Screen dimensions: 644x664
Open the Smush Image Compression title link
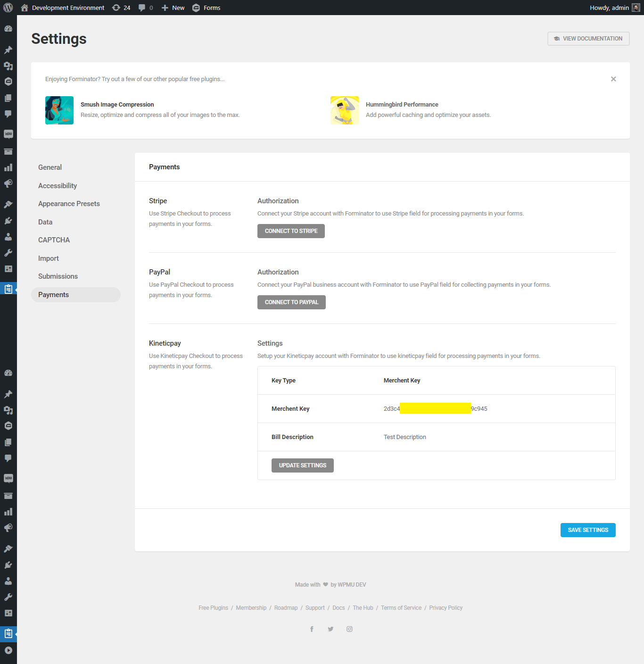[x=117, y=105]
